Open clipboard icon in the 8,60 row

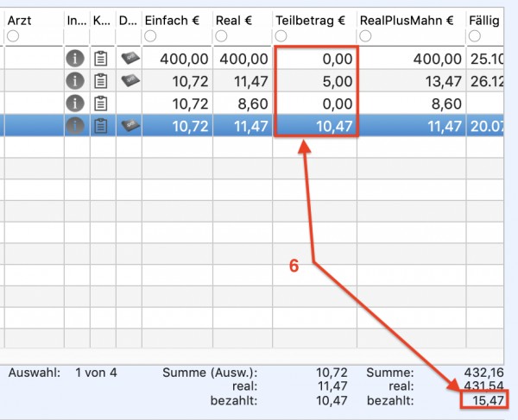tap(101, 103)
